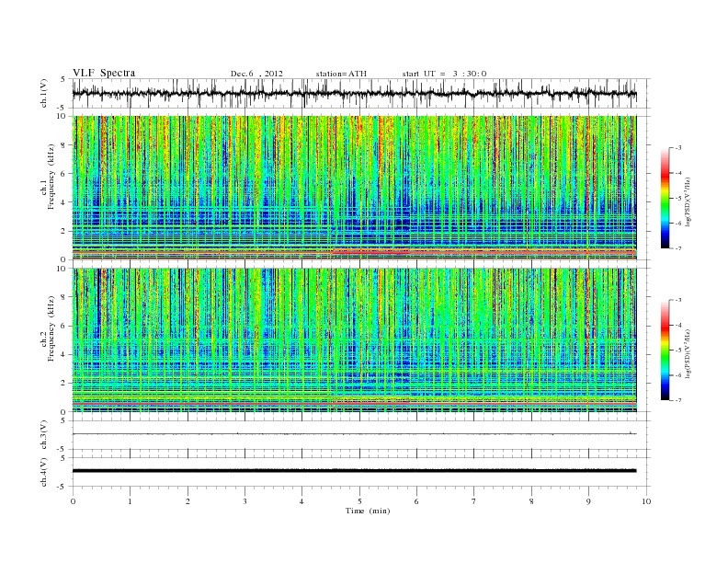Click the ch.1 color scale bar
This screenshot has width=728, height=563.
665,198
